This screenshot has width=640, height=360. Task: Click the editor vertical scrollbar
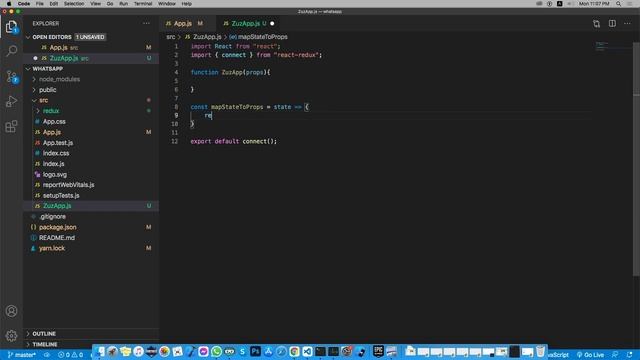tap(636, 159)
